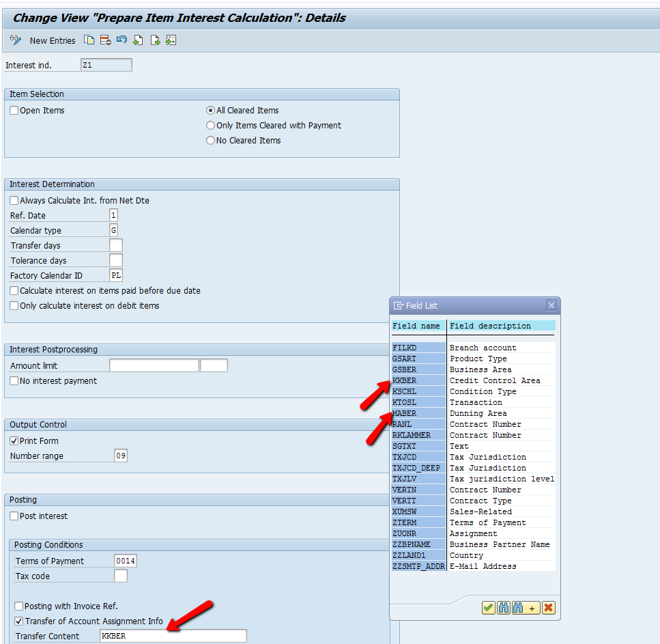Click the Next Entry toolbar icon
Screen dimensions: 660x644
click(154, 40)
